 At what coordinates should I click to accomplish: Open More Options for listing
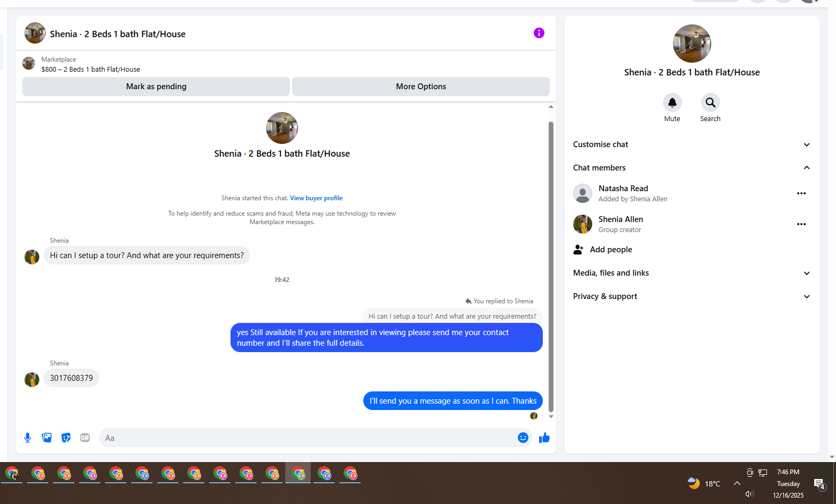[421, 87]
